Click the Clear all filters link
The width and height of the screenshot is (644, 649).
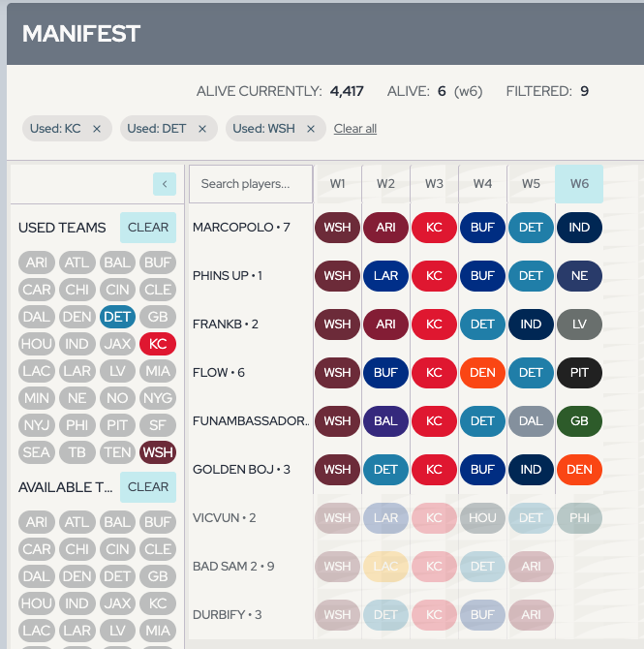point(355,129)
